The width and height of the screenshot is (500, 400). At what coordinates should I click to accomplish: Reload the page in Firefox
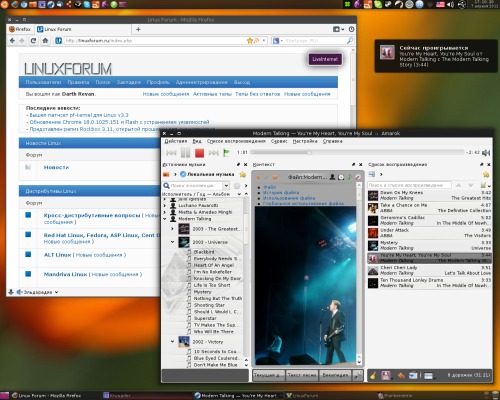(x=33, y=41)
